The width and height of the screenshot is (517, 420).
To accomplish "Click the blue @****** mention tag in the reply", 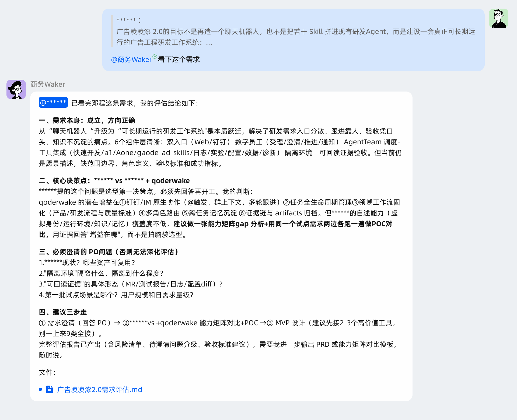I will pyautogui.click(x=53, y=103).
